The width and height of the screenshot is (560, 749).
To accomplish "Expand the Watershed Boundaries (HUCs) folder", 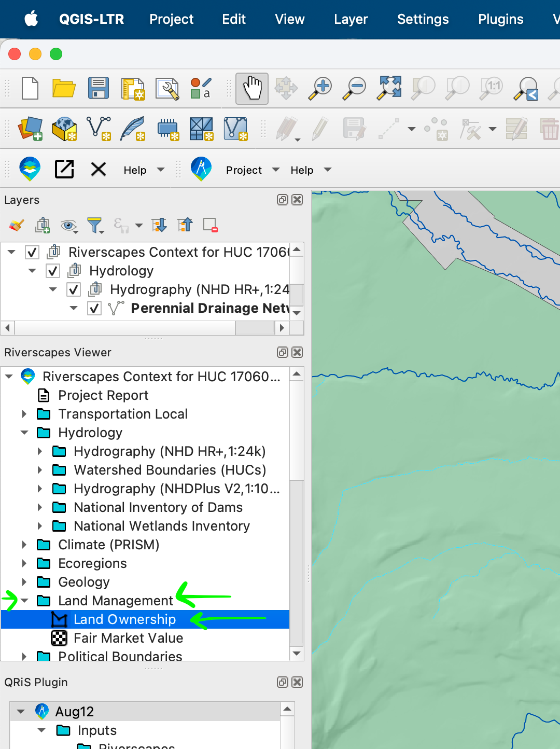I will point(39,470).
